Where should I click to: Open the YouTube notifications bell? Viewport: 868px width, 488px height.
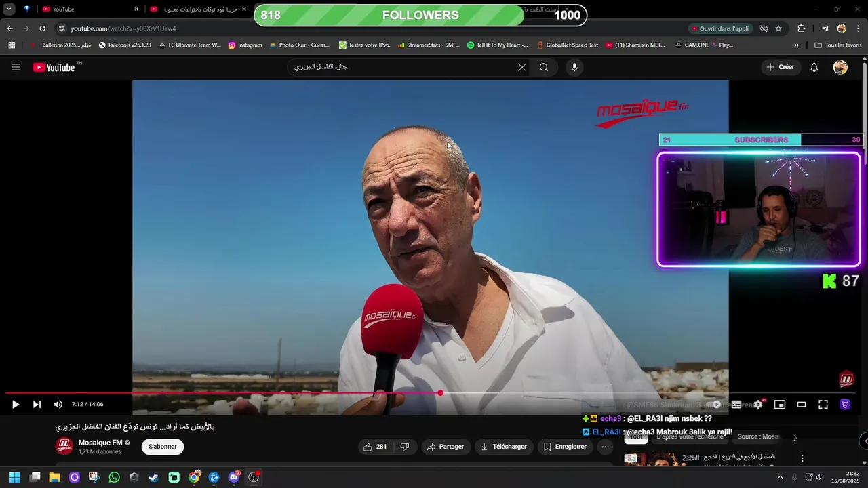tap(814, 67)
